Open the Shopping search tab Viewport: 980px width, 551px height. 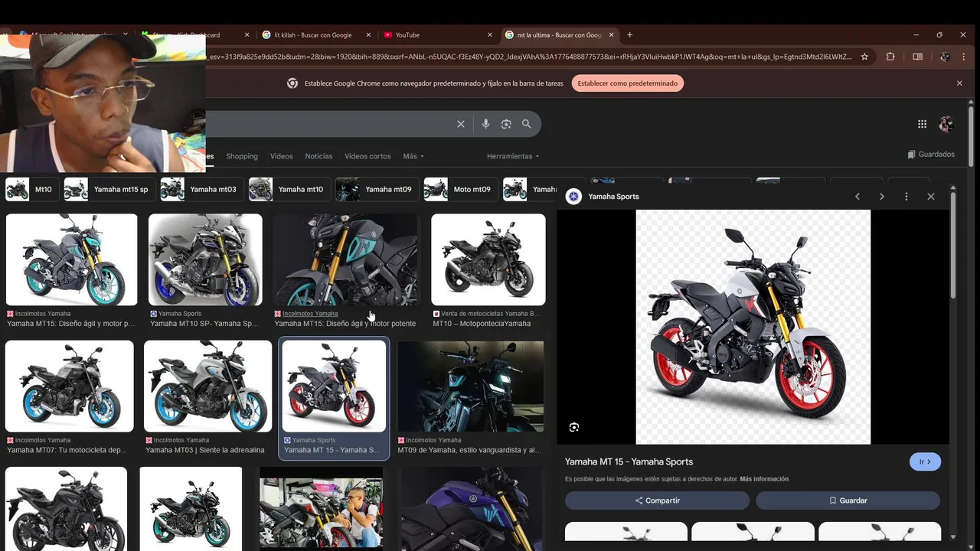click(242, 156)
